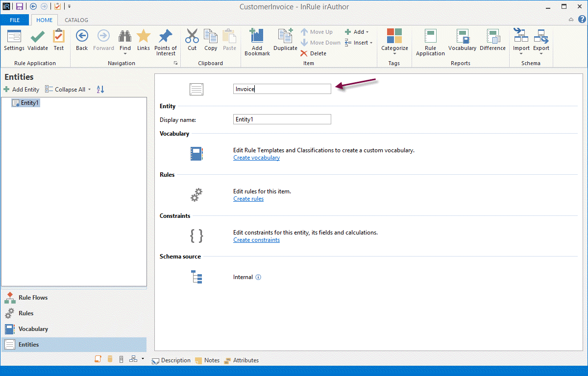This screenshot has width=588, height=376.
Task: Open the FILE menu
Action: click(15, 20)
